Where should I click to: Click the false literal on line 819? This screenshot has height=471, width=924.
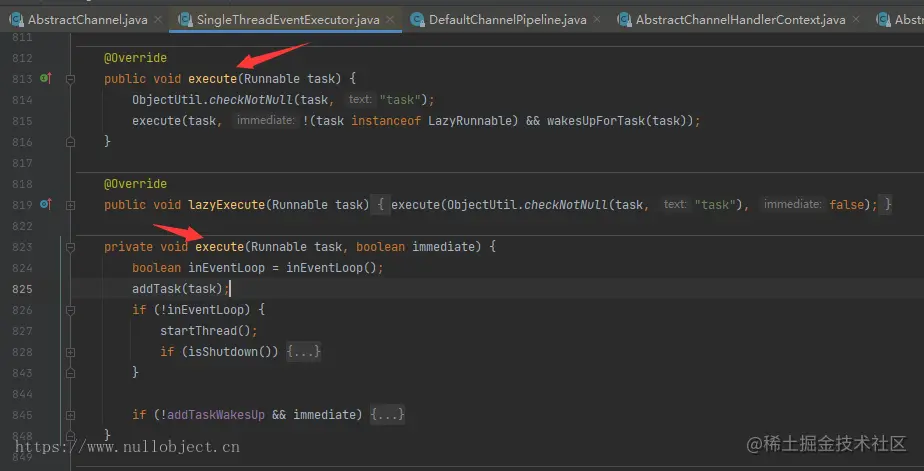click(847, 205)
